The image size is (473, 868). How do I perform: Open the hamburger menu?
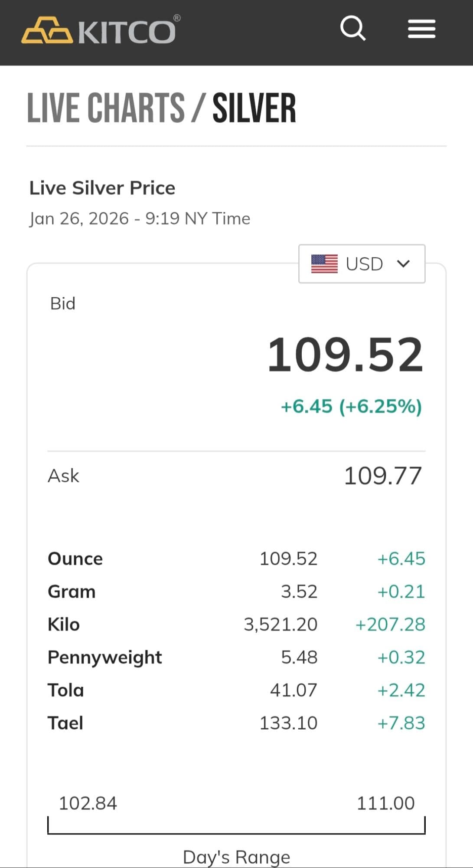tap(421, 29)
